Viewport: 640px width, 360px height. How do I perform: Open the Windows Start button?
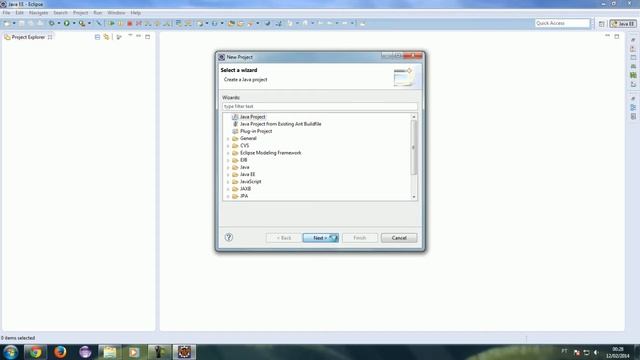pyautogui.click(x=10, y=352)
